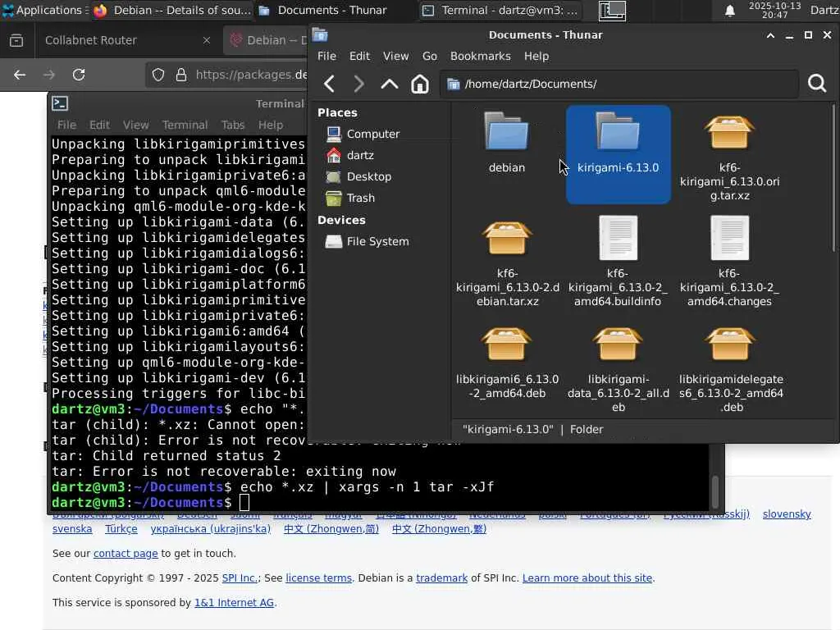This screenshot has height=630, width=840.
Task: Click Firefox tracking protection shield icon
Action: click(158, 75)
